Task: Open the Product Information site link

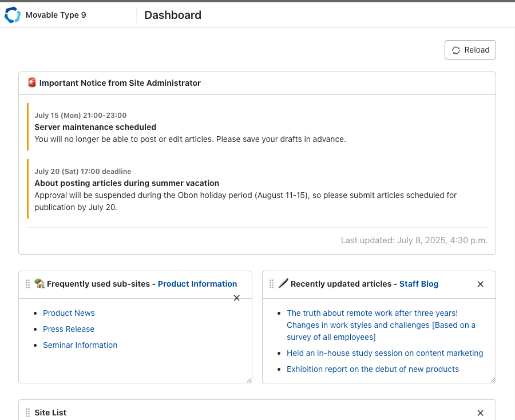Action: 197,284
